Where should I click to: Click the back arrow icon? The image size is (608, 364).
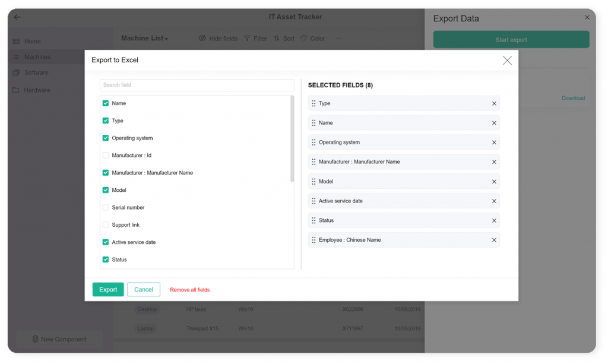17,17
